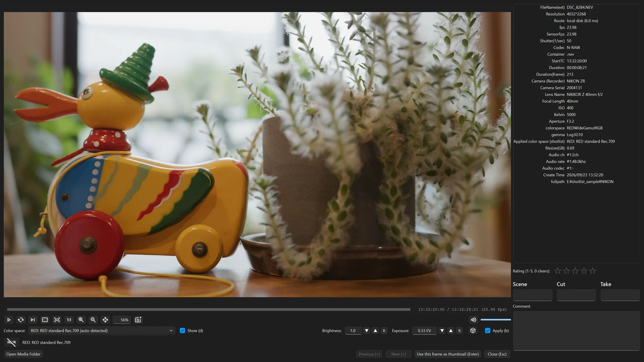Reset Exposure with its R button
644x362 pixels.
click(460, 331)
